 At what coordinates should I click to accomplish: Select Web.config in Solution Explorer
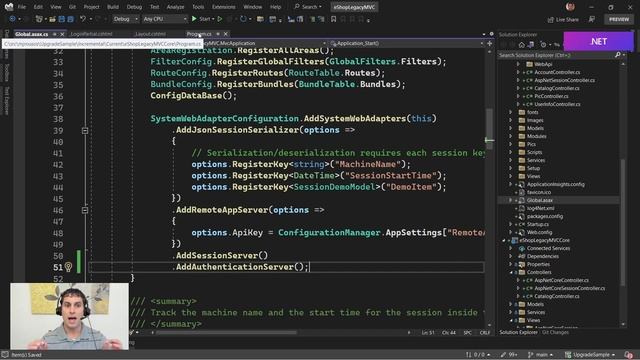click(x=539, y=232)
